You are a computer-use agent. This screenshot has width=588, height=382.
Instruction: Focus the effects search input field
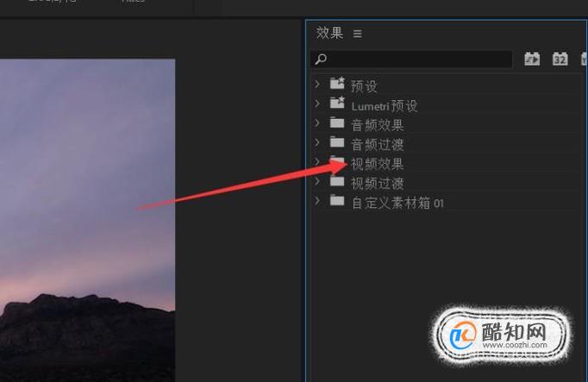click(x=411, y=59)
